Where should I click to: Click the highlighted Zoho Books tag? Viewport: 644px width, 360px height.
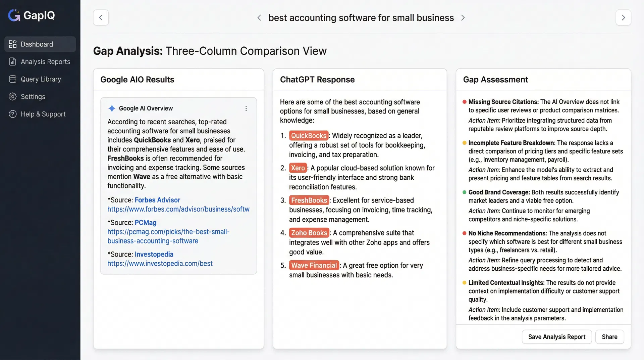[309, 233]
